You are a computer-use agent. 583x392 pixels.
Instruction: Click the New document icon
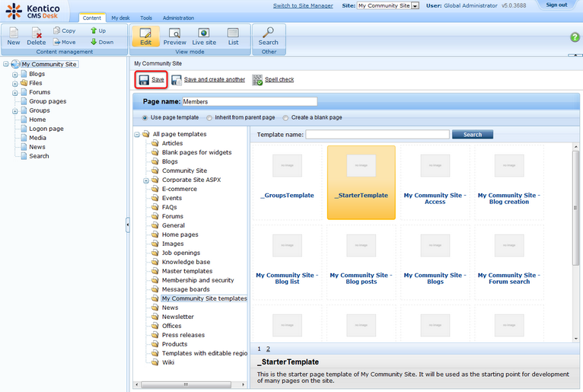14,36
